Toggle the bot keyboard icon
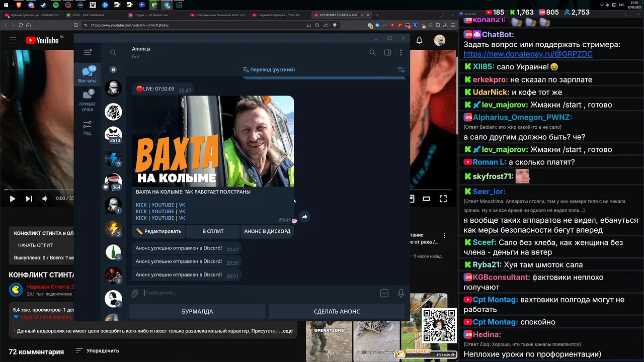The width and height of the screenshot is (644, 362). (384, 293)
